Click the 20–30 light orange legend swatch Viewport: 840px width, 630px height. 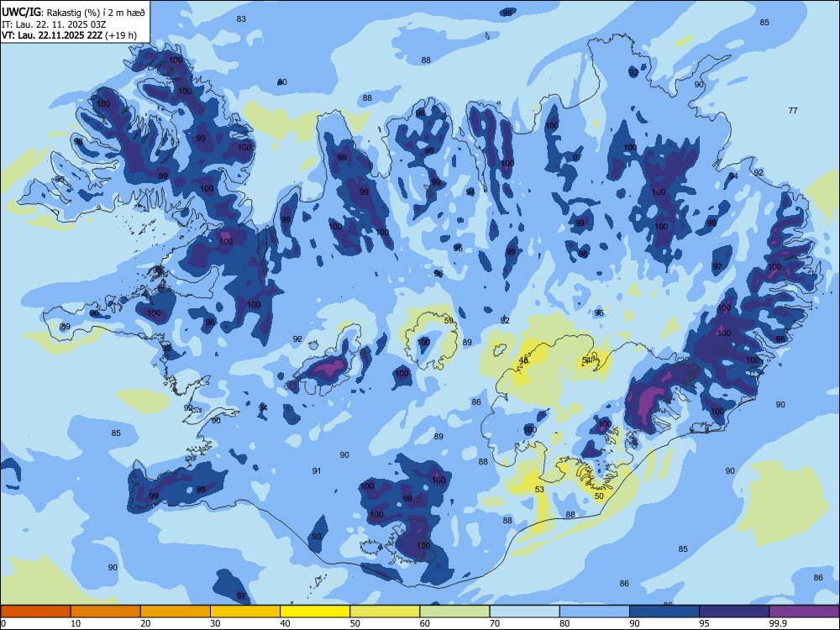coord(176,612)
